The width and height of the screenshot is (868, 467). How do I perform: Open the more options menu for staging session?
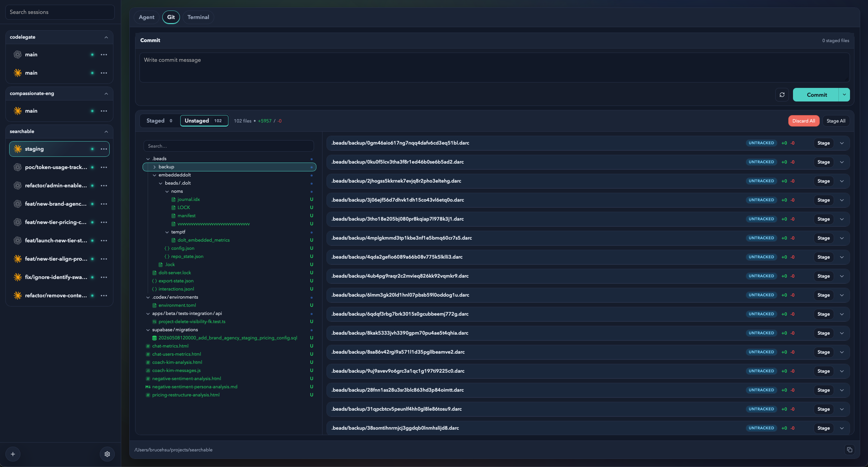point(104,149)
